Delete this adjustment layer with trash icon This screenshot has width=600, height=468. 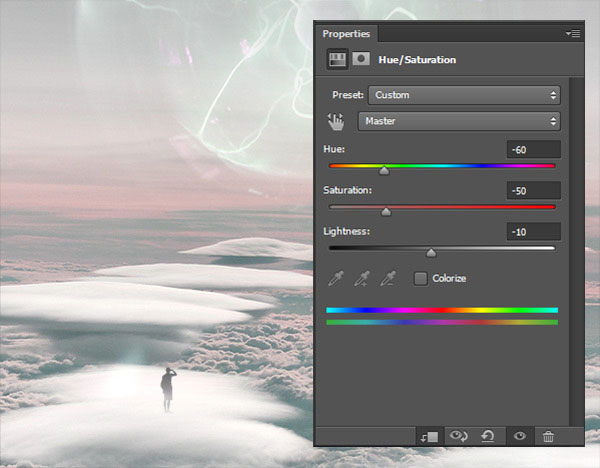tap(548, 436)
